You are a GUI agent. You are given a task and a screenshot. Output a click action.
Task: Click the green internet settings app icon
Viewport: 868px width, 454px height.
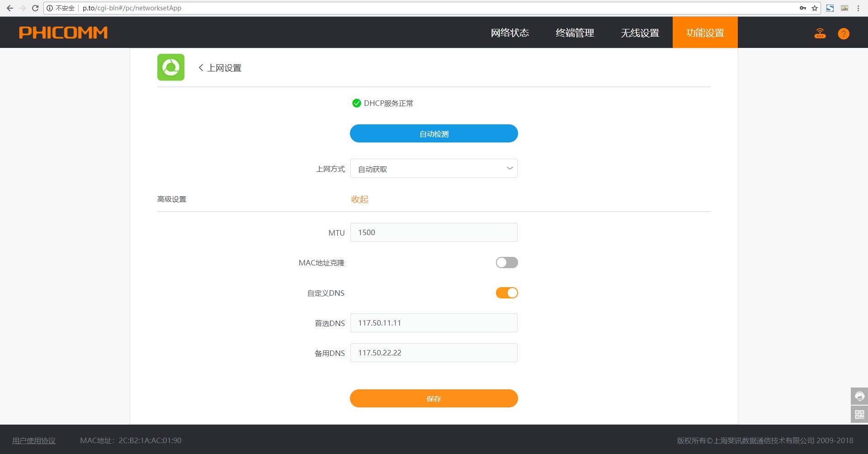pos(170,67)
